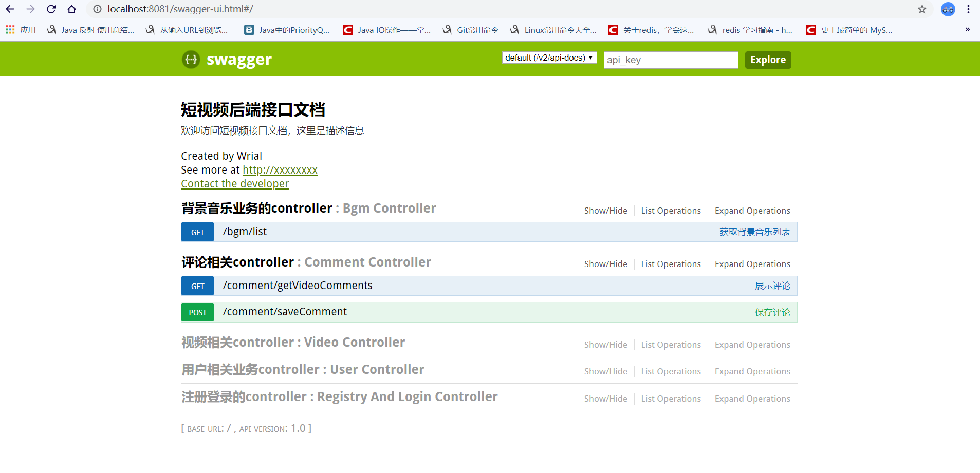This screenshot has height=473, width=980.
Task: Click GET badge for /comment/getVideoComments
Action: pos(198,286)
